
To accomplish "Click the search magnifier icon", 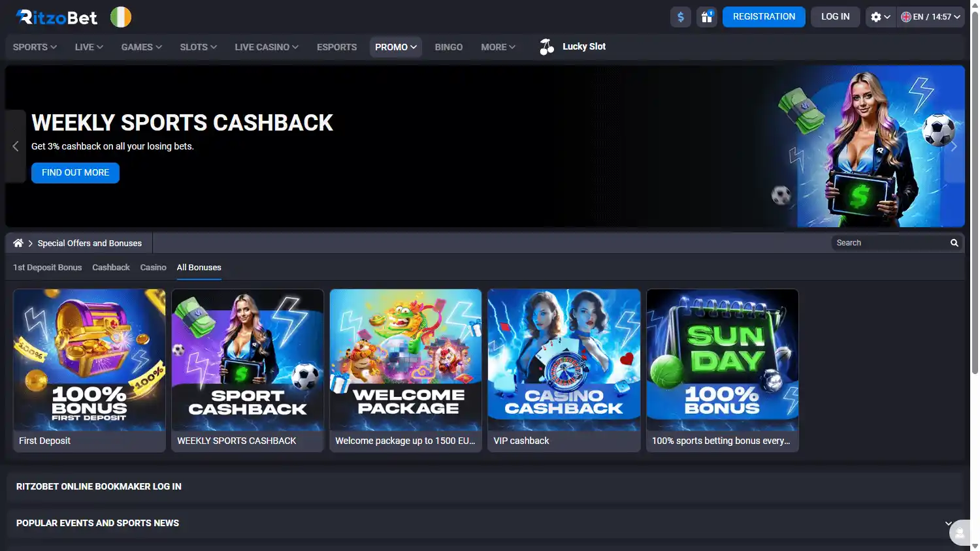I will (x=954, y=243).
